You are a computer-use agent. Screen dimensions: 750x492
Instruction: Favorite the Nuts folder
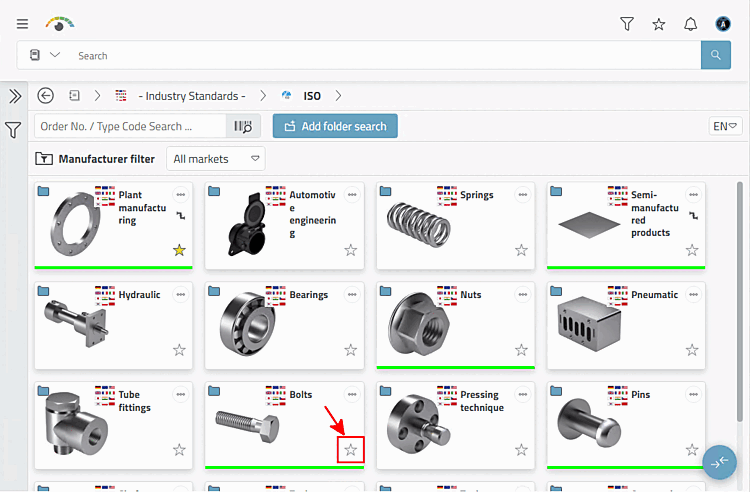[x=521, y=350]
